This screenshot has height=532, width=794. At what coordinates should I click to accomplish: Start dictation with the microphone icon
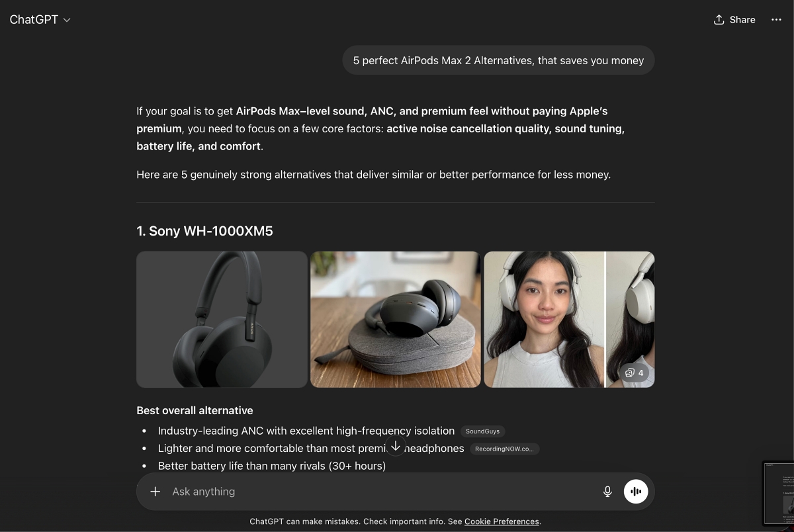tap(607, 492)
